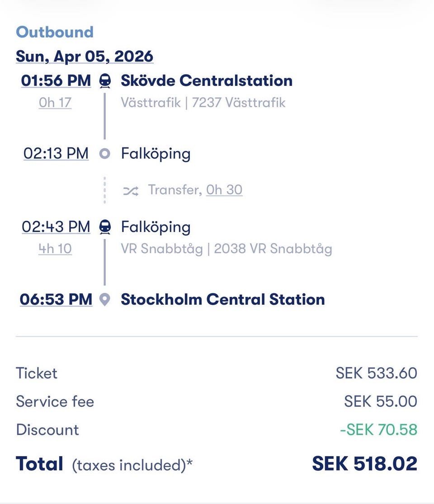Click the VR Snabbtåg 2038 operator text

(226, 249)
